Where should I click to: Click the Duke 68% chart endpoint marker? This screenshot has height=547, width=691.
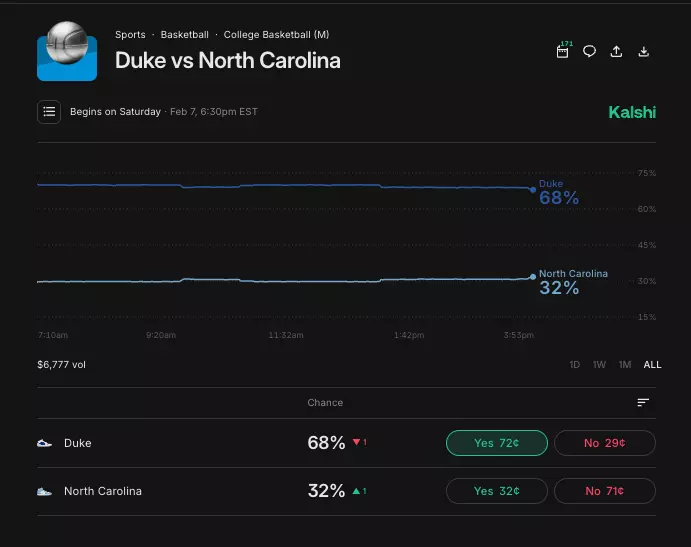coord(533,190)
